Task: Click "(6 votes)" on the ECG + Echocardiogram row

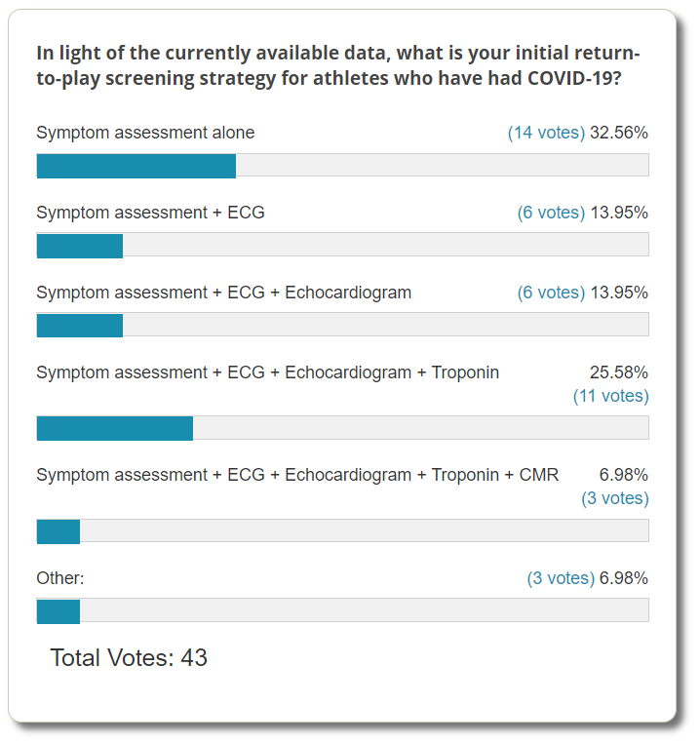Action: [x=551, y=293]
